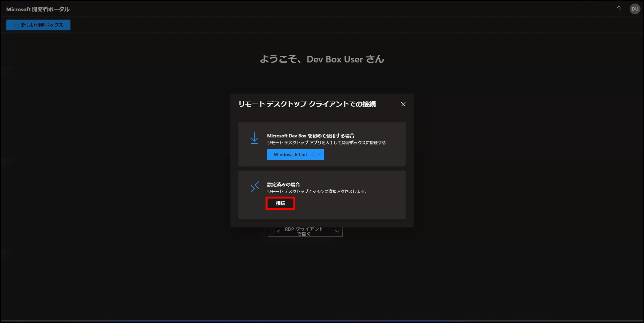
Task: Click the plus icon on new dev box button
Action: pyautogui.click(x=16, y=25)
